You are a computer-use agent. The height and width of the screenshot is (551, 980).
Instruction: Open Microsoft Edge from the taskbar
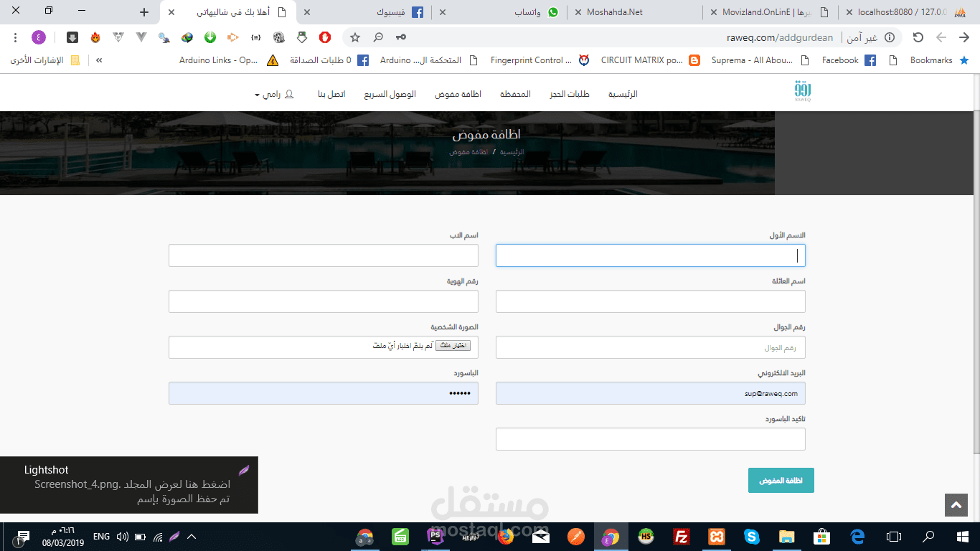pyautogui.click(x=857, y=537)
